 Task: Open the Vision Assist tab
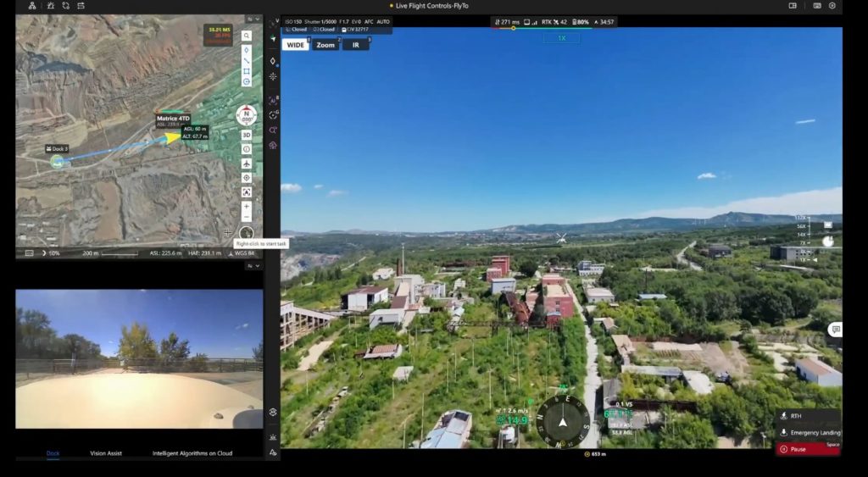pos(106,453)
